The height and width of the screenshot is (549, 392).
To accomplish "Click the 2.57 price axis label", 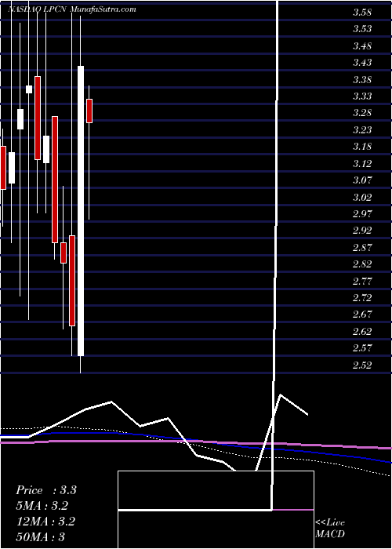I will click(x=362, y=347).
